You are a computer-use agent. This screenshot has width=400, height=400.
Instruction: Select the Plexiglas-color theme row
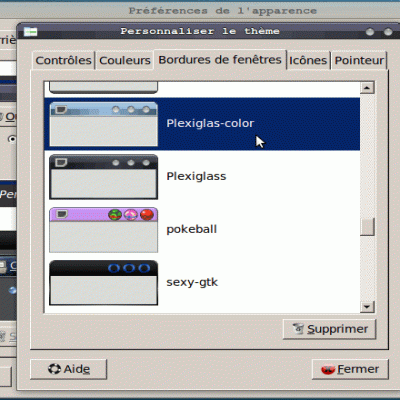coord(202,124)
